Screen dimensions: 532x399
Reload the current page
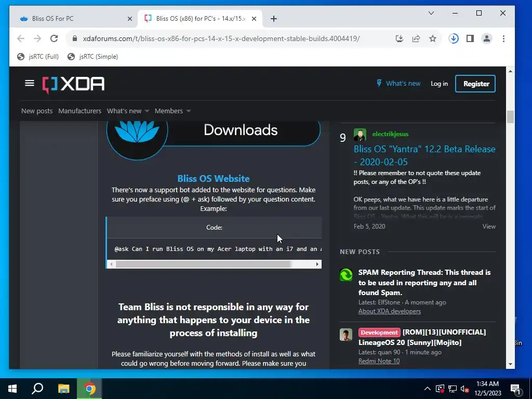coord(54,38)
